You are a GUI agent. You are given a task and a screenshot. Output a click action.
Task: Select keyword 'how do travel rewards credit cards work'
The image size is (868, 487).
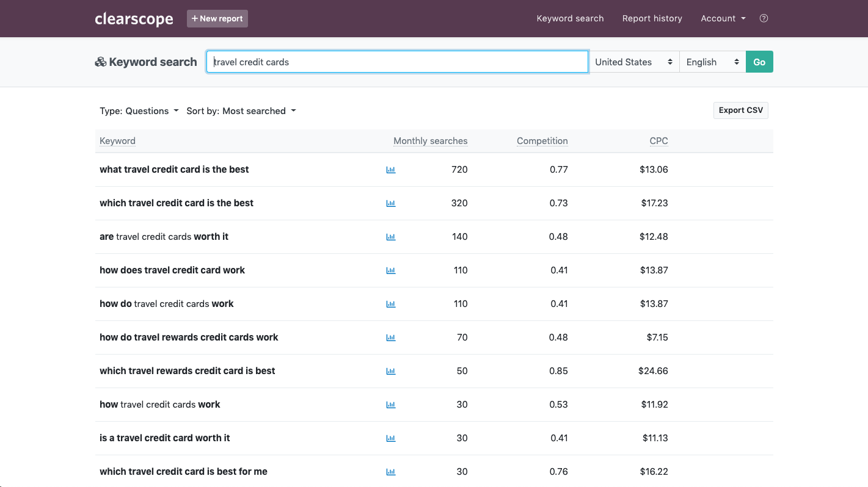click(x=189, y=337)
